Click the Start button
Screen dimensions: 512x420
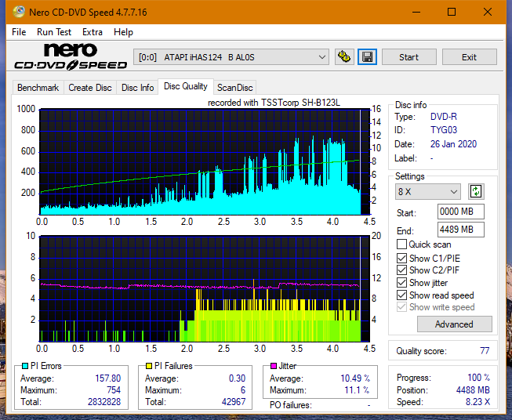coord(409,57)
